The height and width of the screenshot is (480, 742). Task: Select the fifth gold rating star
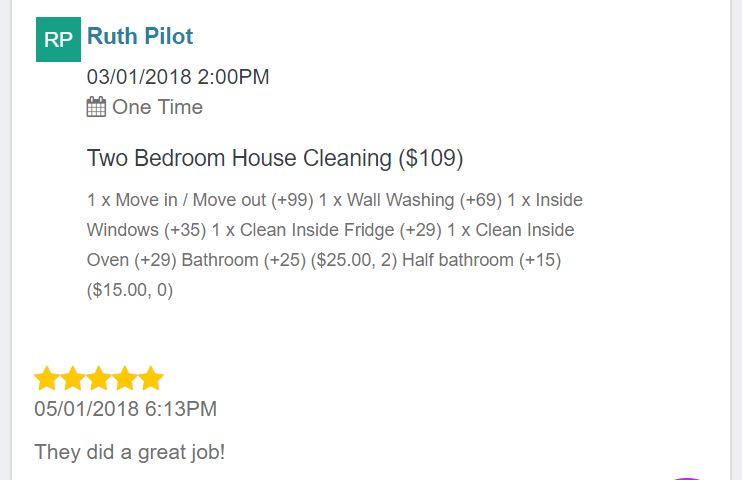pos(151,378)
